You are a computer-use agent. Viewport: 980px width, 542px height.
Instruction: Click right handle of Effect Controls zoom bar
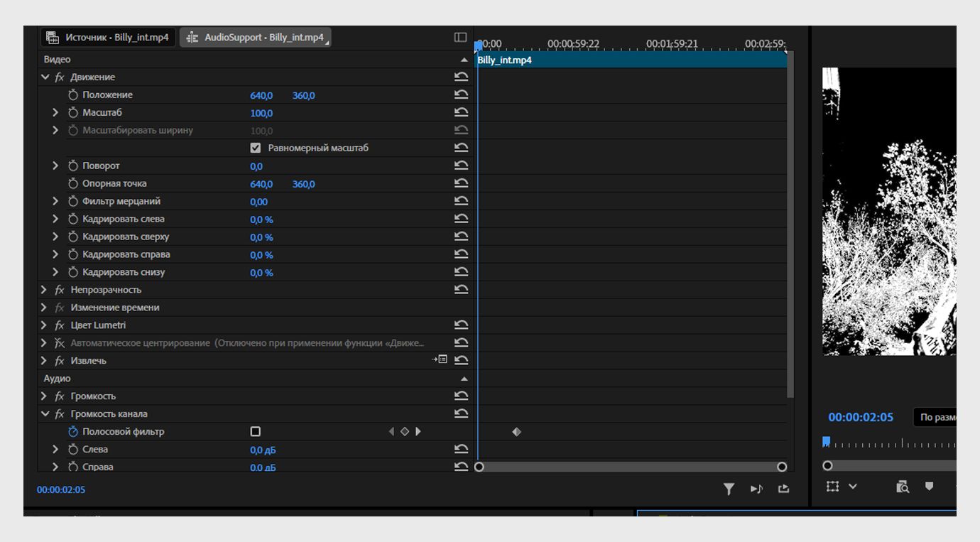(x=782, y=467)
